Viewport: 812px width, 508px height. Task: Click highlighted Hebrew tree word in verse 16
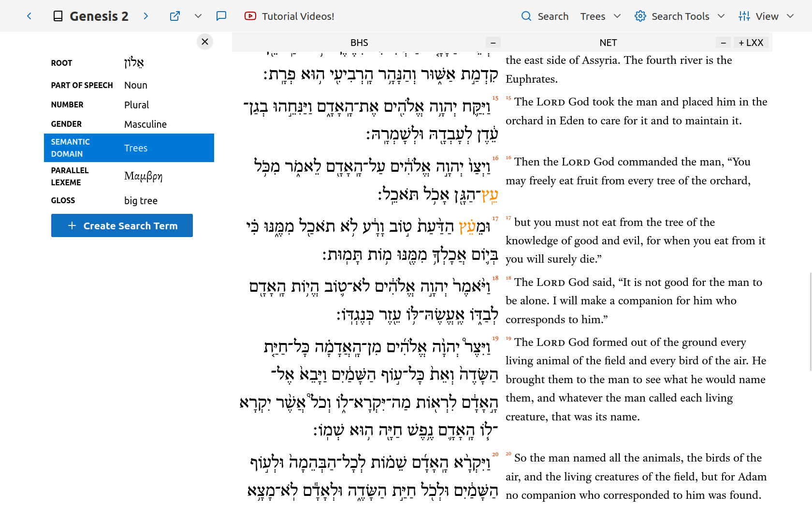[x=490, y=194]
